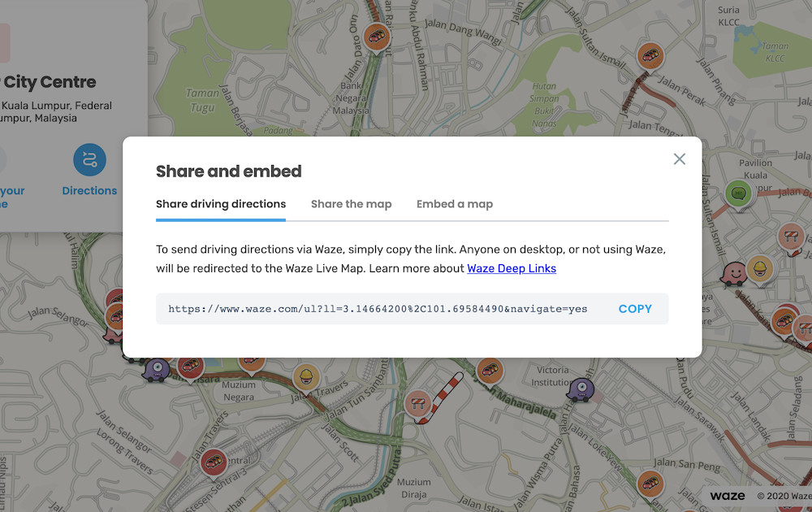Click the Waze URL text field
Image resolution: width=812 pixels, height=512 pixels.
tap(378, 309)
